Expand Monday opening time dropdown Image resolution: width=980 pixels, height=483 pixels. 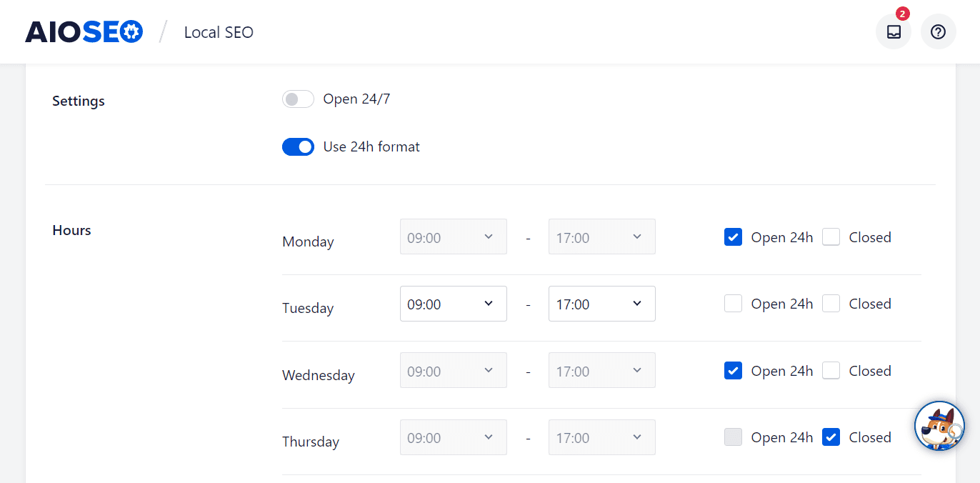453,237
